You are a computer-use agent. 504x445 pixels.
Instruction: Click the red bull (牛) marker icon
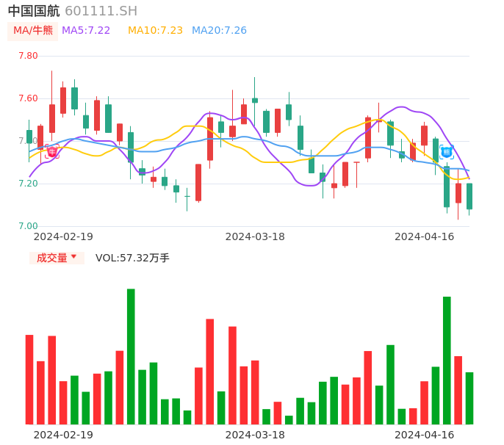[x=52, y=151]
